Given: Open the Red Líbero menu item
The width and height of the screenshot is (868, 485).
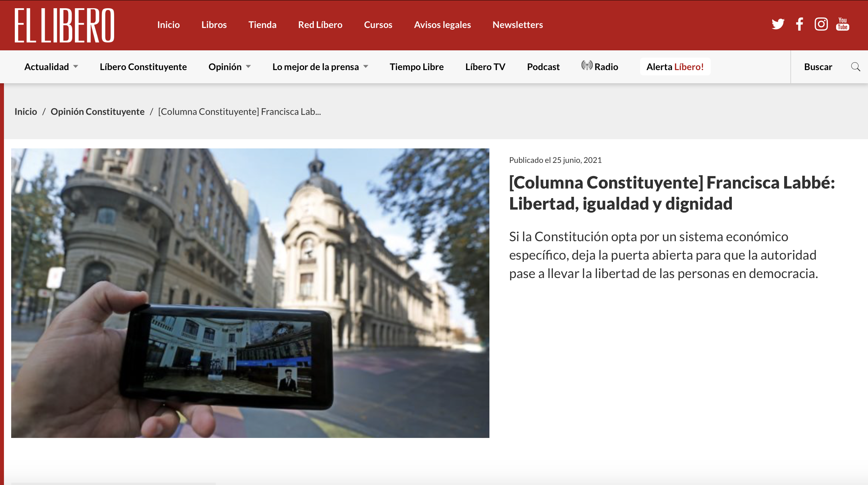Looking at the screenshot, I should [320, 25].
